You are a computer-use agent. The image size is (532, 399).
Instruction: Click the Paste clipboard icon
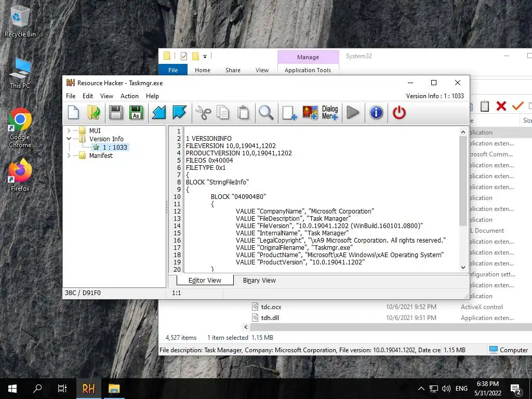[x=243, y=113]
